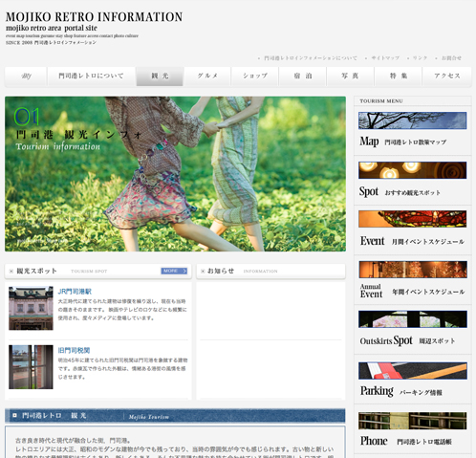Click the JR門司港駅 article link
The width and height of the screenshot is (476, 458).
coord(75,292)
